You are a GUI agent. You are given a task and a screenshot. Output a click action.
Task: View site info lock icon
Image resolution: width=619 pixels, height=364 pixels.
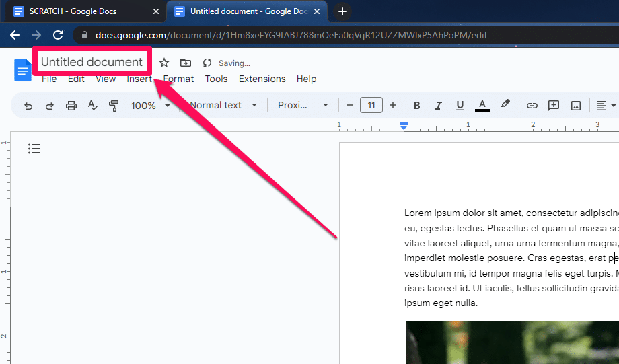(x=85, y=35)
